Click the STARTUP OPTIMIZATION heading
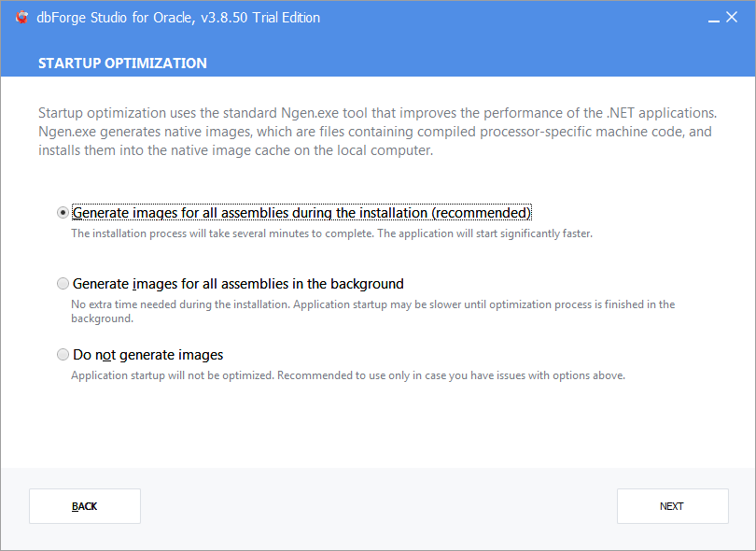Screen dimensions: 756x551 pyautogui.click(x=122, y=64)
